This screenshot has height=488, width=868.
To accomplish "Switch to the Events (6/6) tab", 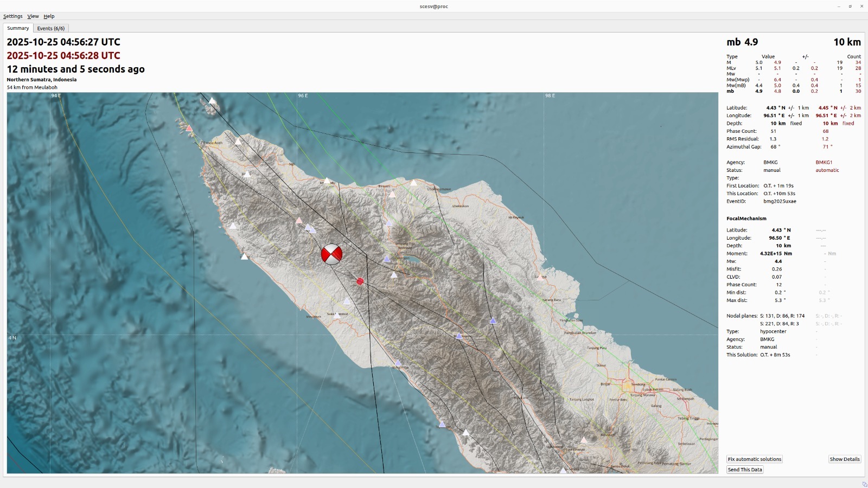I will 51,28.
